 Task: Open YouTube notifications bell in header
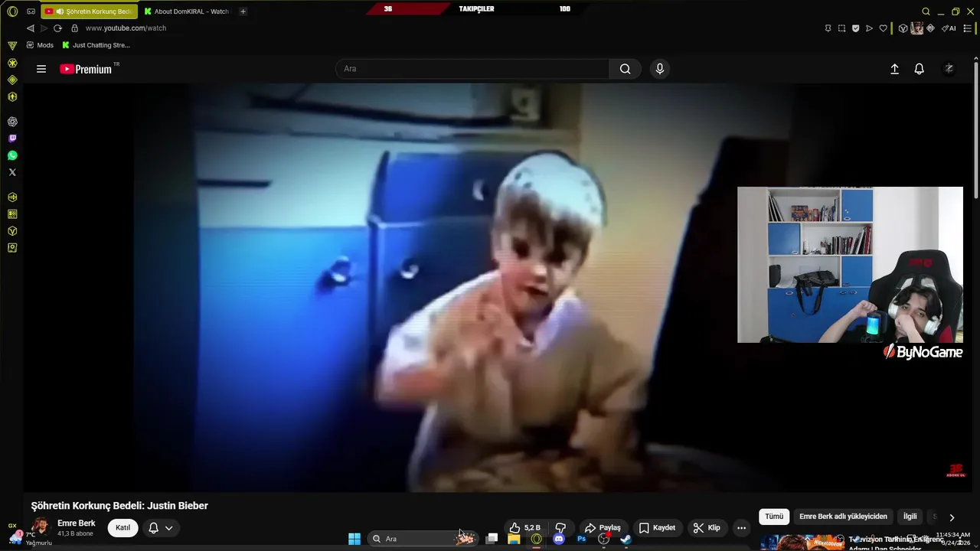pos(920,69)
